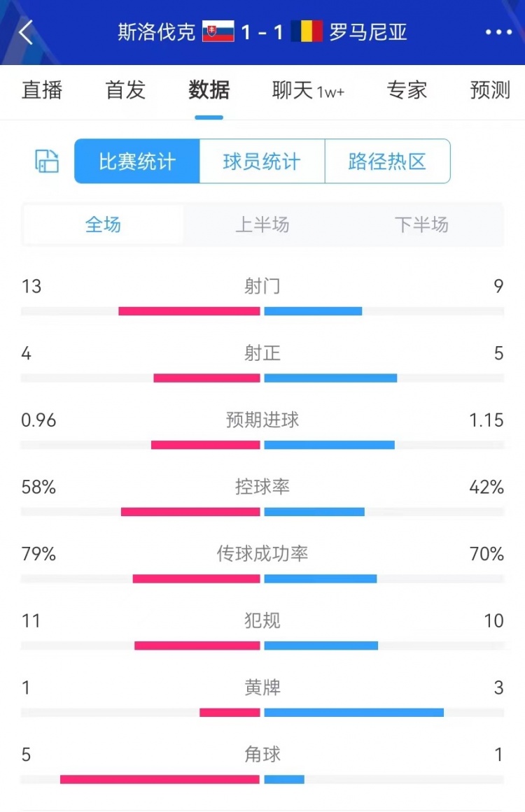Switch to 球员统计 player stats
This screenshot has width=525, height=812.
pos(262,162)
